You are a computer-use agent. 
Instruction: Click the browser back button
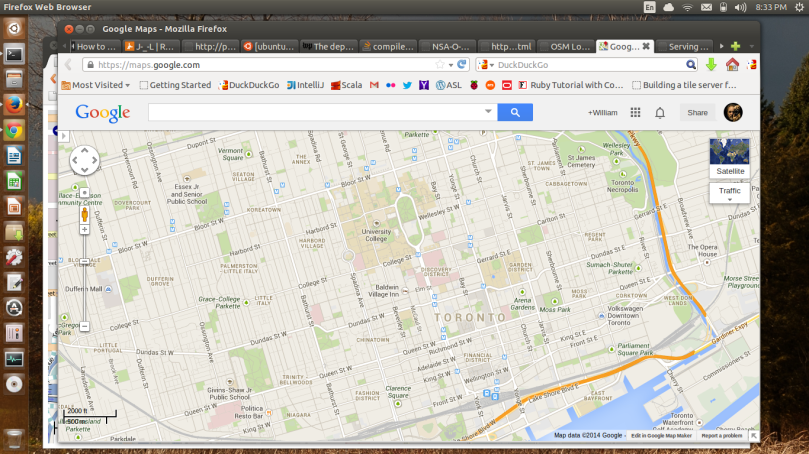coord(68,65)
